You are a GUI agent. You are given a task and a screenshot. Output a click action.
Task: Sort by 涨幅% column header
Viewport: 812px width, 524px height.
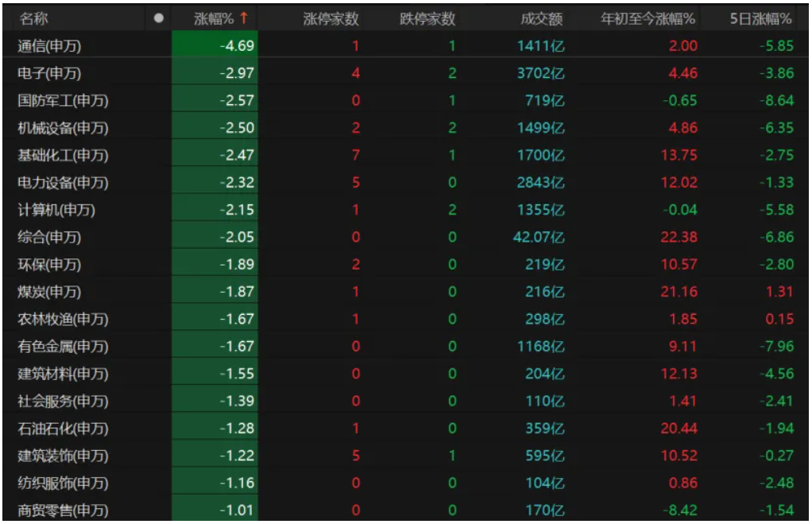pos(215,18)
